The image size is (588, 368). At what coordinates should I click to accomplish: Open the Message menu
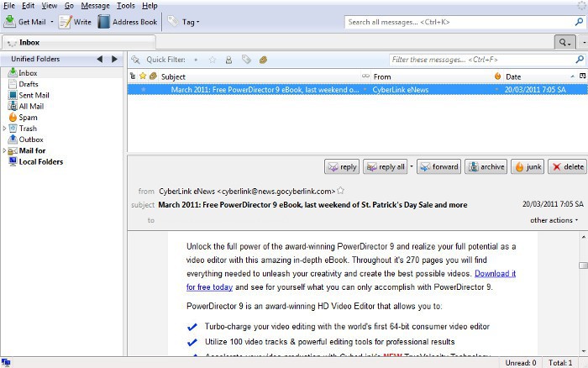tap(95, 6)
